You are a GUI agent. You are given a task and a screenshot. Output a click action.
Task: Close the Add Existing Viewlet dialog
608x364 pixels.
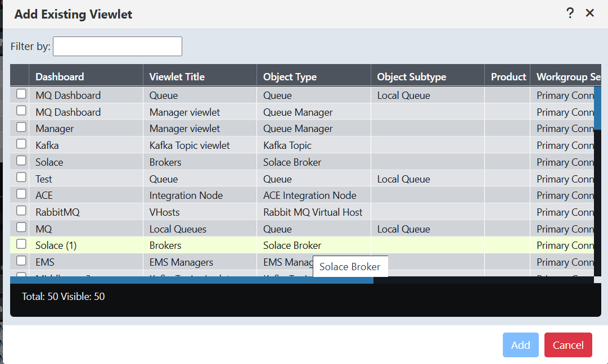pos(590,13)
